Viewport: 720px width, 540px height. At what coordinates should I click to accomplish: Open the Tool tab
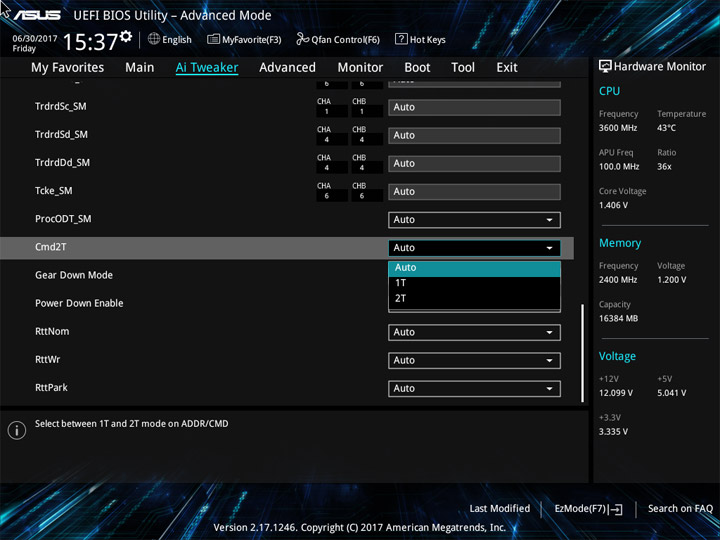tap(463, 68)
